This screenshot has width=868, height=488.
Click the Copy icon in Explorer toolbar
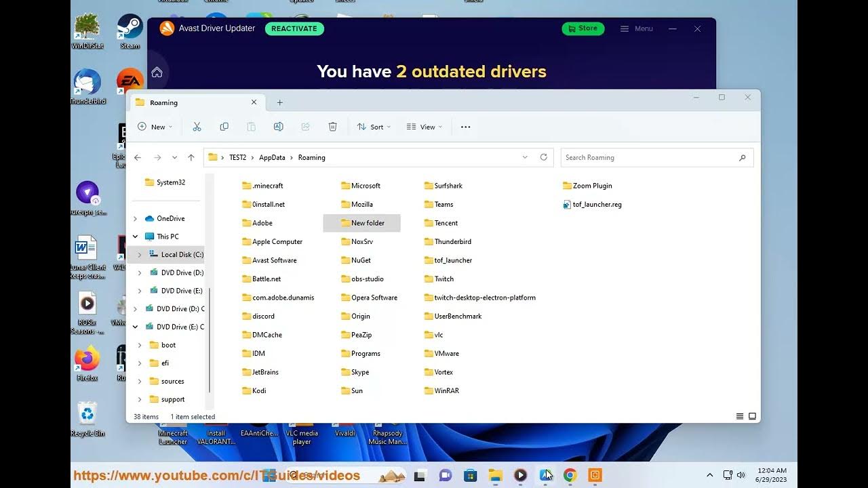pos(224,127)
